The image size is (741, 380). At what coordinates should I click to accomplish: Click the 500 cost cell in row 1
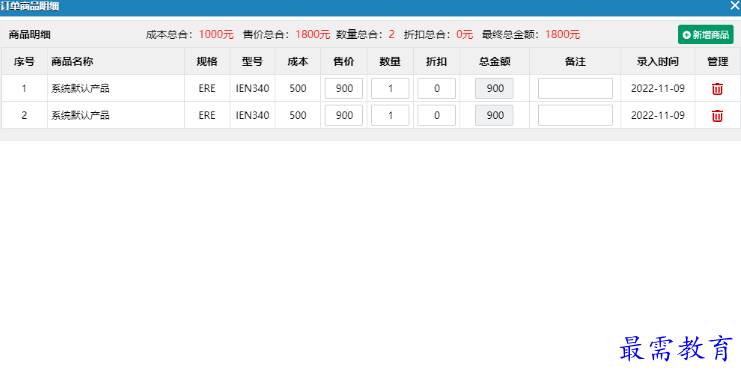click(298, 88)
